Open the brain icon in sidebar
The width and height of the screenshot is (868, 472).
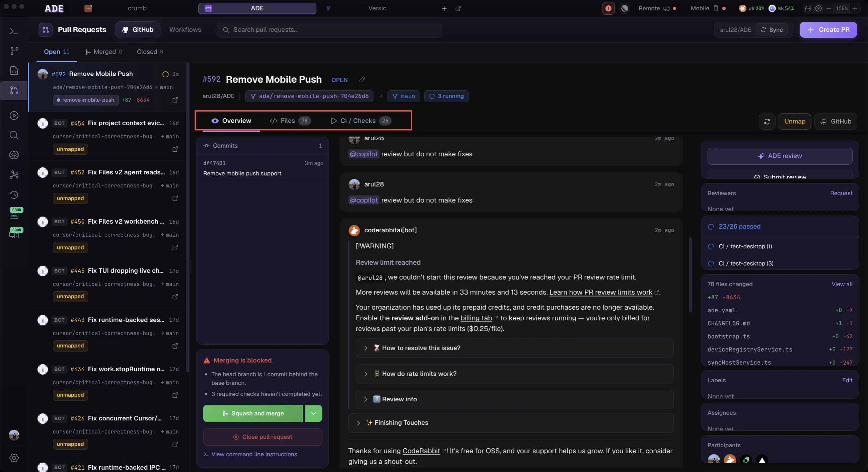[x=14, y=155]
